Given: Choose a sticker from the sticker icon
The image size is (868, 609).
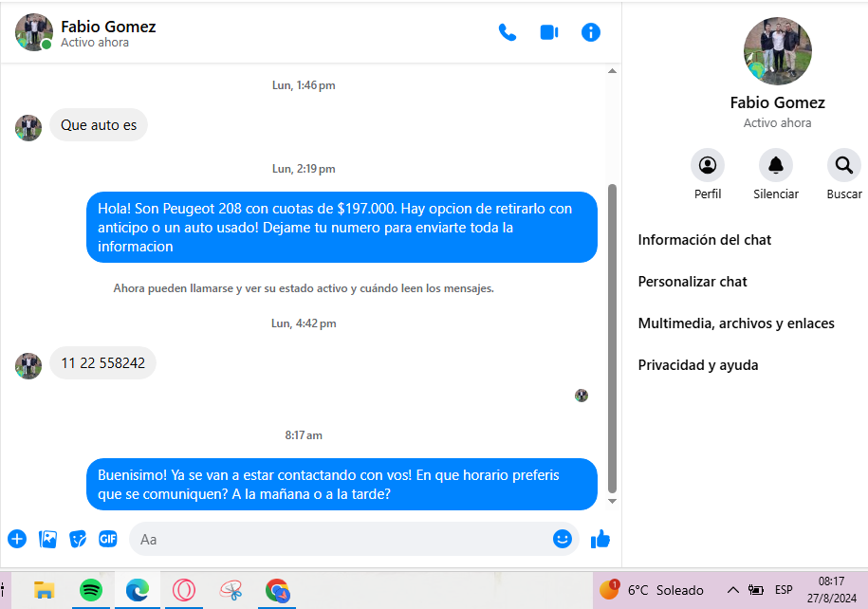Looking at the screenshot, I should [78, 539].
